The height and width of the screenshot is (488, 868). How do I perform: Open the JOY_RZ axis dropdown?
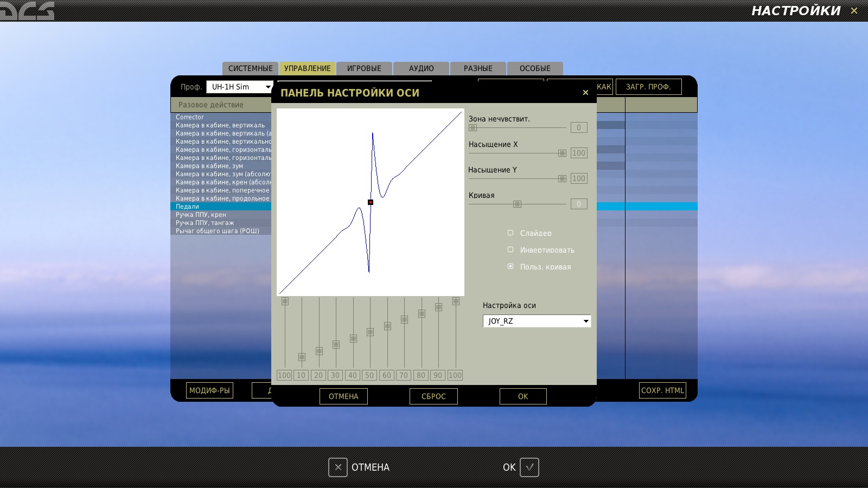tap(537, 321)
